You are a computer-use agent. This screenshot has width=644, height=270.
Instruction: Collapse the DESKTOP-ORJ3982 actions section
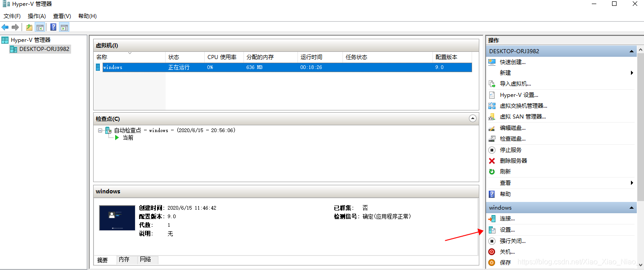[x=632, y=51]
